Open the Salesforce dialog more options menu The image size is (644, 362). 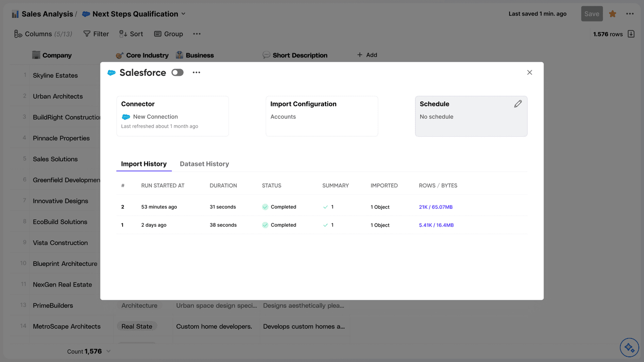coord(197,73)
